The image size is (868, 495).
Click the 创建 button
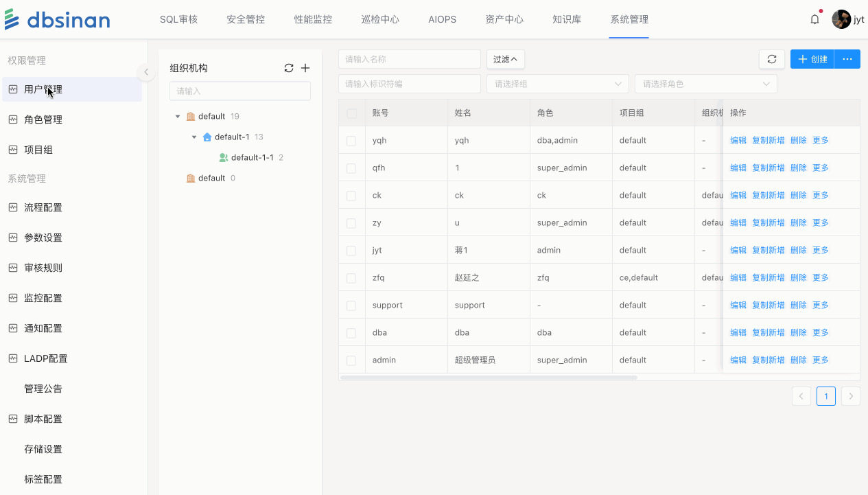click(x=812, y=59)
